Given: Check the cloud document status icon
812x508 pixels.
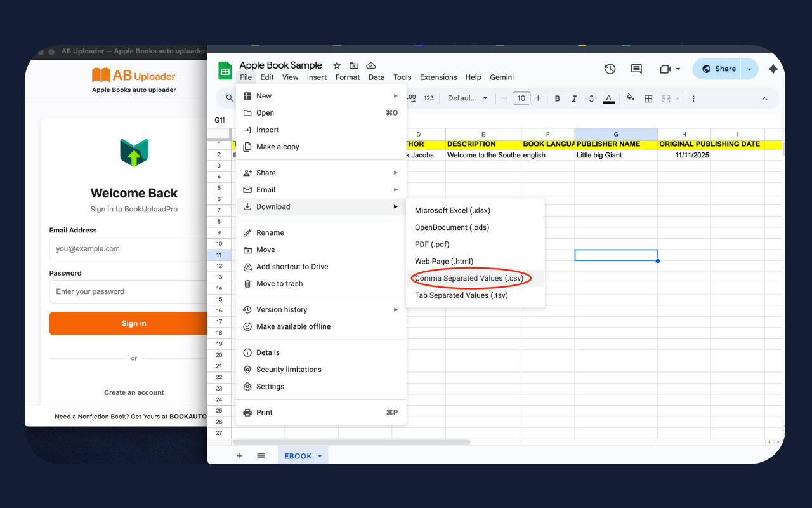Looking at the screenshot, I should [x=371, y=65].
